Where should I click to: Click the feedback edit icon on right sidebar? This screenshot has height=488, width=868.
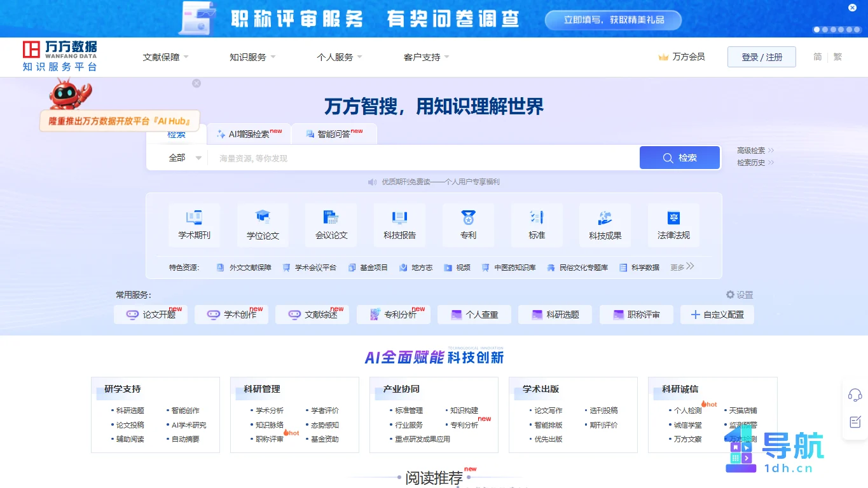(x=855, y=422)
